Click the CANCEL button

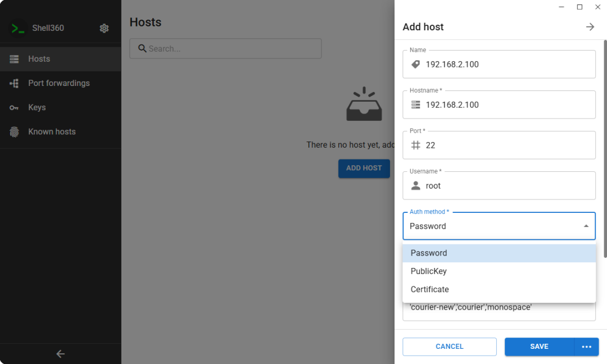[x=449, y=347]
